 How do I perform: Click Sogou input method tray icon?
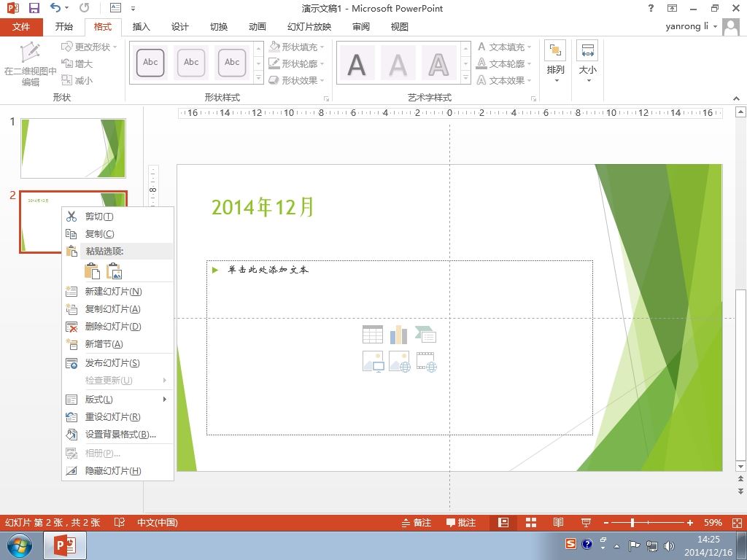(570, 543)
